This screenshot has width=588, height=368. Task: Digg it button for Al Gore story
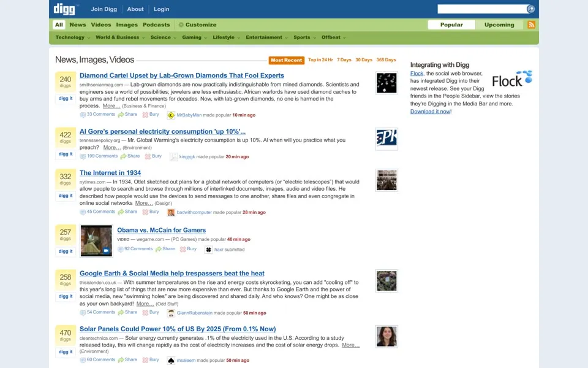pyautogui.click(x=66, y=154)
